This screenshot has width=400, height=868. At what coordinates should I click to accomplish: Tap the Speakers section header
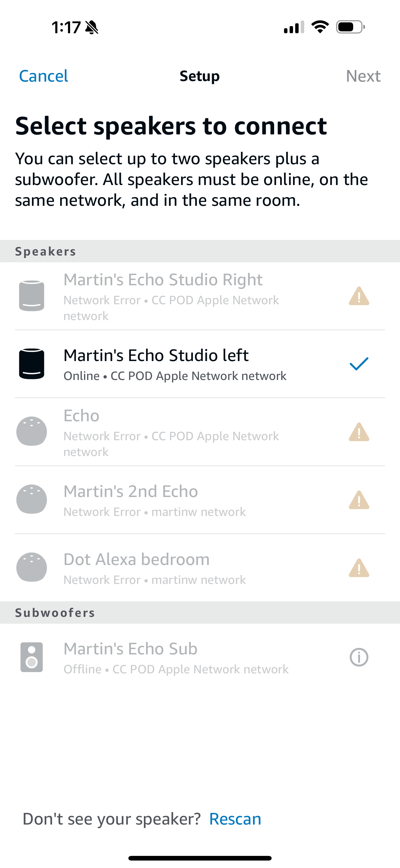point(46,251)
